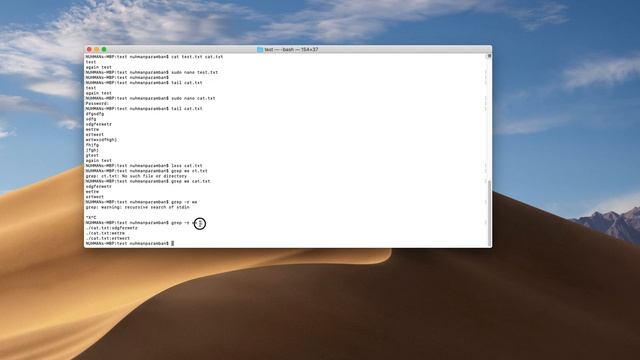640x360 pixels.
Task: Click the 'gtext' output line
Action: pos(92,156)
